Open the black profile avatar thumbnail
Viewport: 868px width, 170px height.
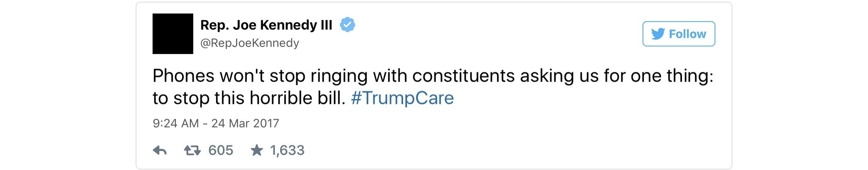[x=173, y=34]
